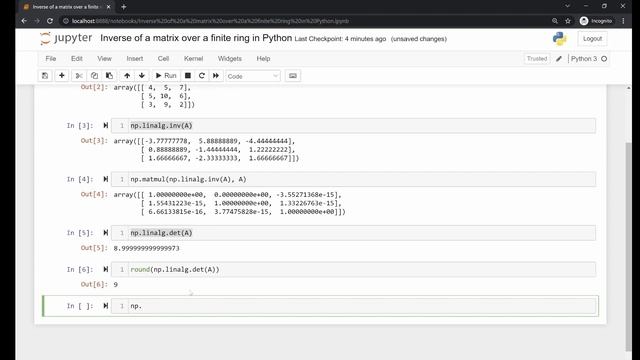
Task: Open the command palette keyboard icon
Action: tap(293, 76)
